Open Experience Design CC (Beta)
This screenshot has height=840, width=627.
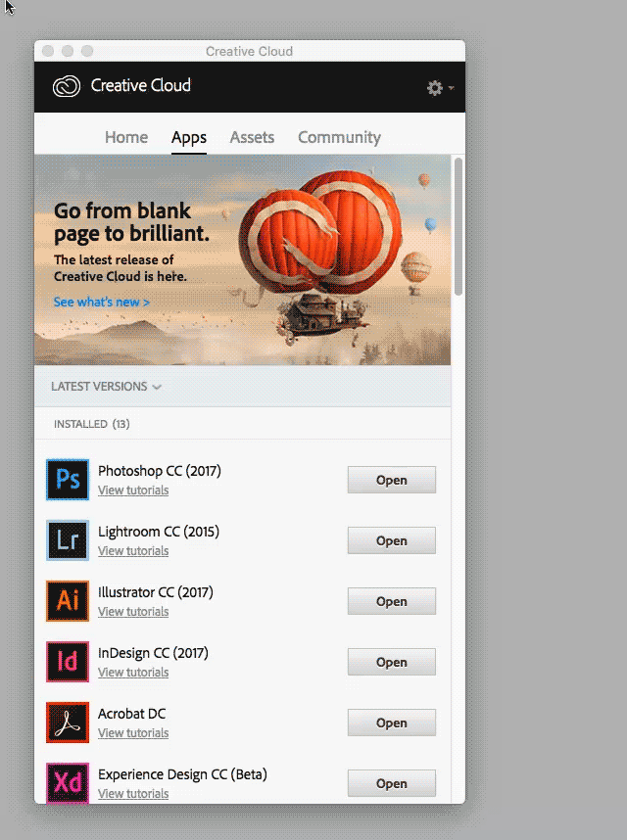pos(392,783)
